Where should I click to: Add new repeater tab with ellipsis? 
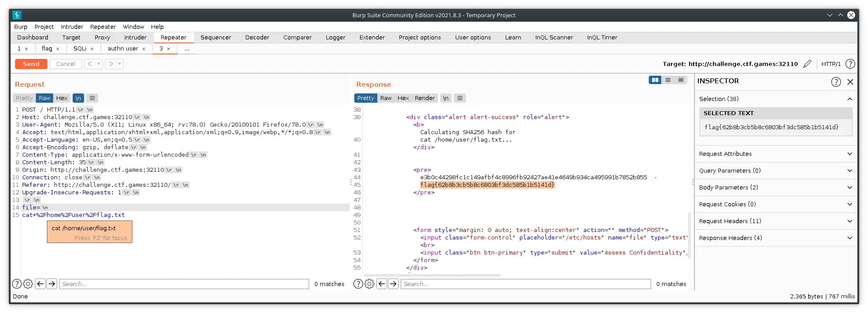187,49
